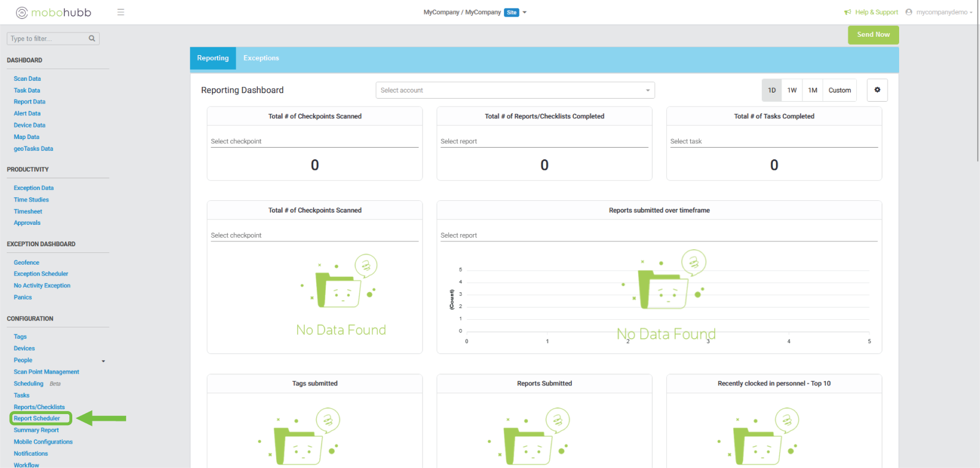
Task: Click the search magnifier icon in filter
Action: tap(92, 39)
